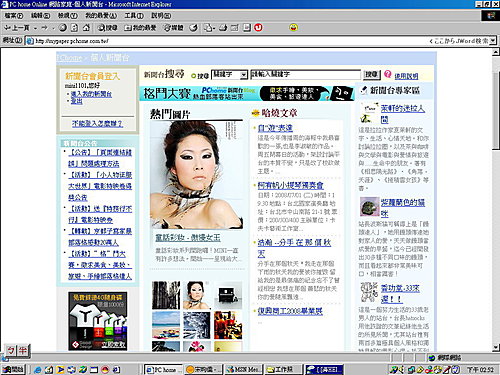Screen dimensions: 500x375
Task: Open the 說明(H) Help menu
Action: coord(161,16)
